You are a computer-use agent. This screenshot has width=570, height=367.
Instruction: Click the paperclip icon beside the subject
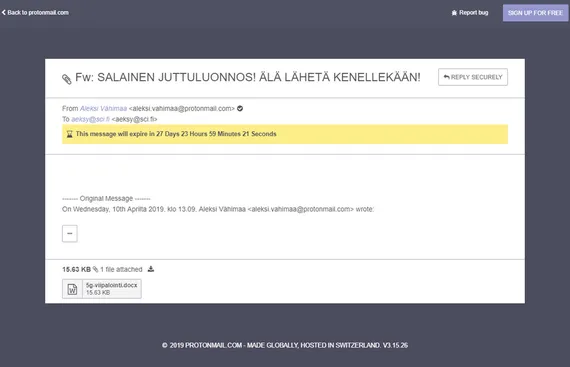(67, 79)
